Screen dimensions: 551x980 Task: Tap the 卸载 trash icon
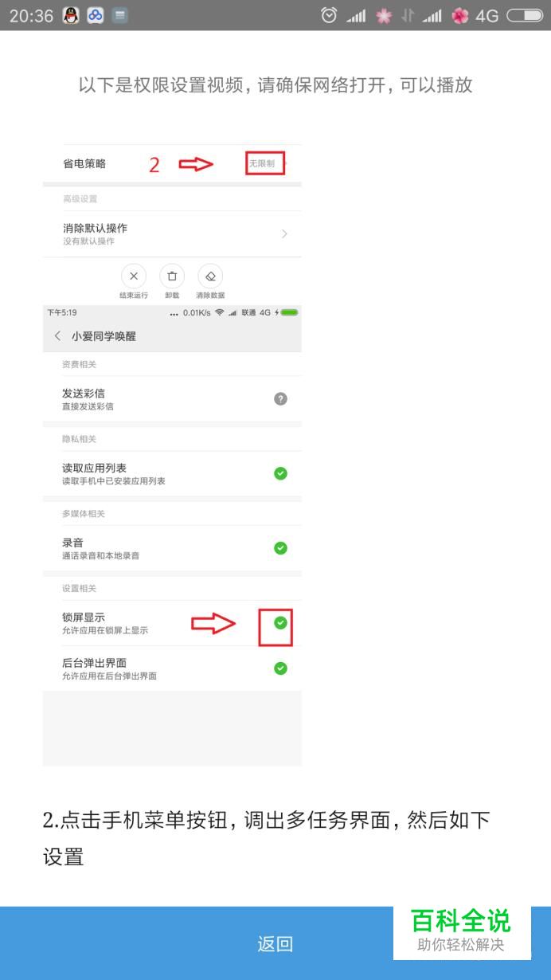172,276
